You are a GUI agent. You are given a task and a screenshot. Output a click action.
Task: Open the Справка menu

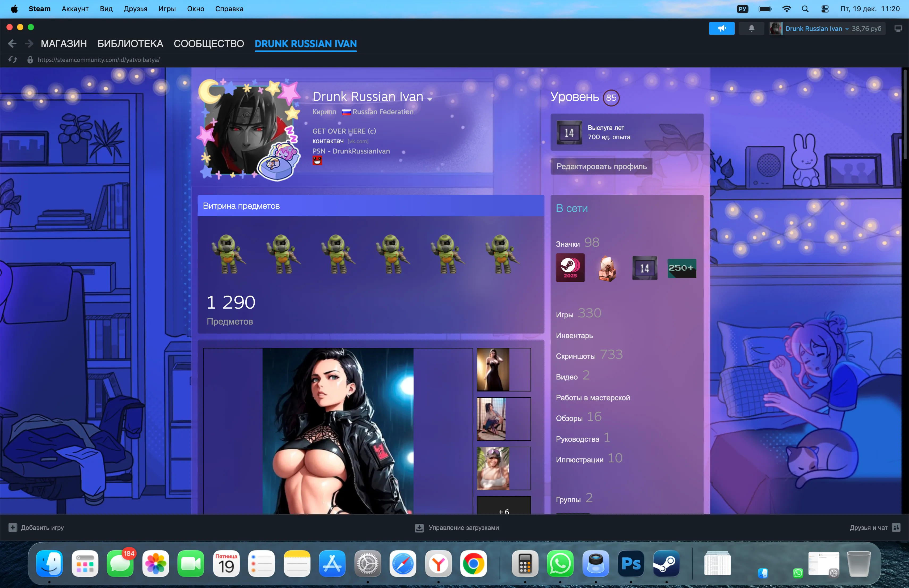click(229, 9)
